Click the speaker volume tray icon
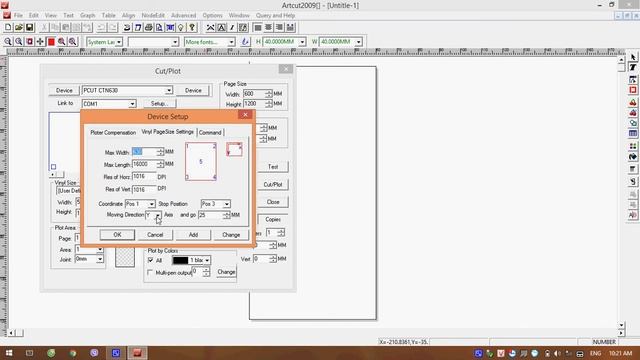Viewport: 640px width, 360px height. tap(557, 353)
